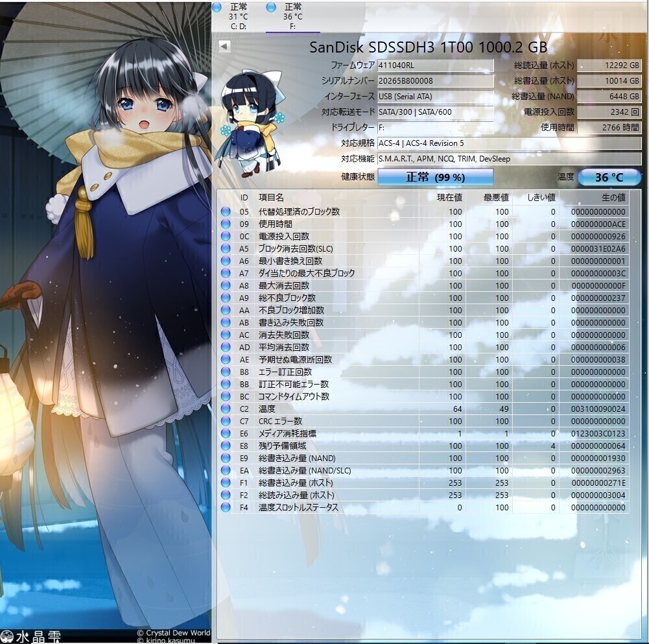Image resolution: width=649 pixels, height=644 pixels.
Task: Click status circle icon for C2 温度
Action: tap(226, 409)
